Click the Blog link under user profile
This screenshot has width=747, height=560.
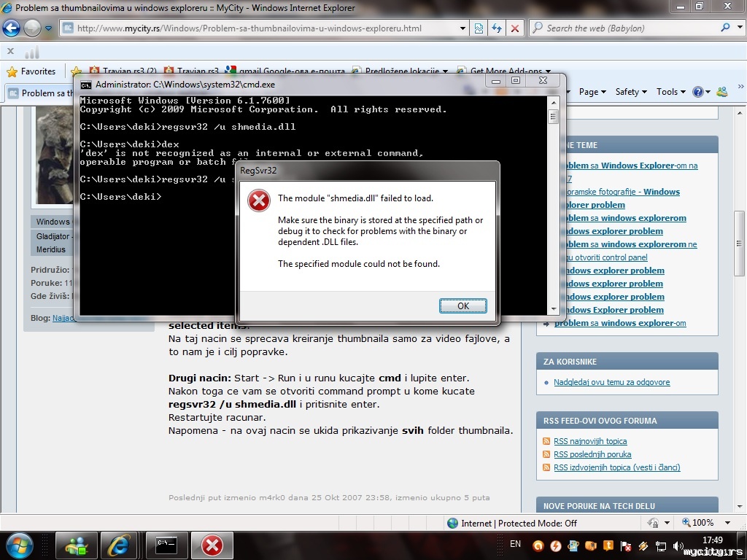[63, 318]
